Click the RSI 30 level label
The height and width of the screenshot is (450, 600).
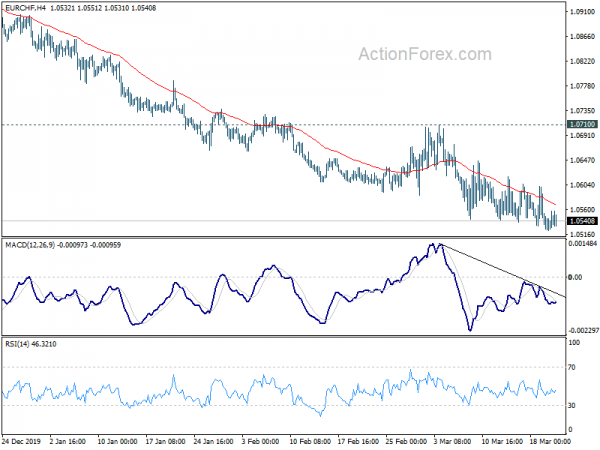click(571, 405)
